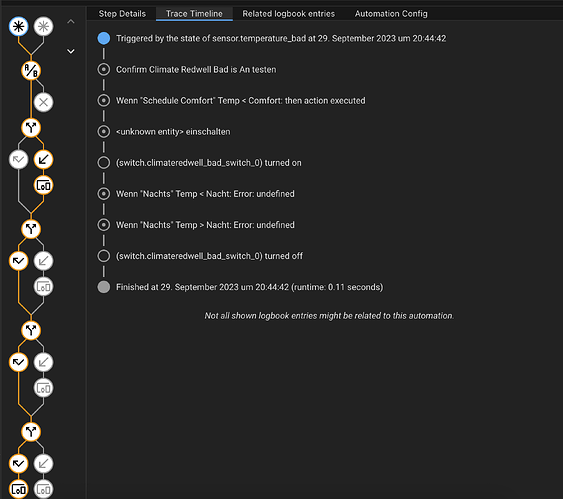This screenshot has width=563, height=499.
Task: Click the blue Triggered timeline marker
Action: (x=104, y=38)
